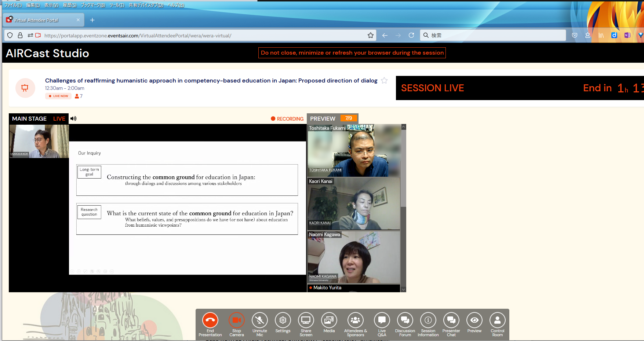Click Share Screen icon
The width and height of the screenshot is (644, 341).
(x=306, y=320)
